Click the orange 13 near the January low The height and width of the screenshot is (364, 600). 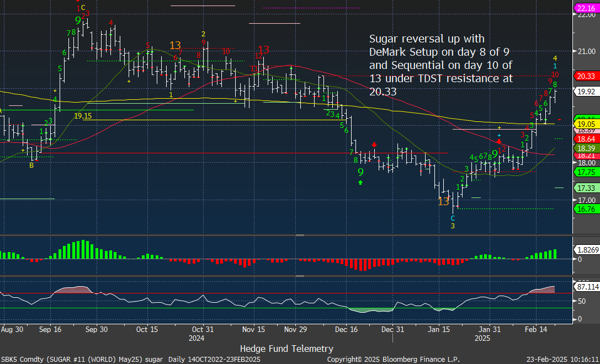[444, 202]
